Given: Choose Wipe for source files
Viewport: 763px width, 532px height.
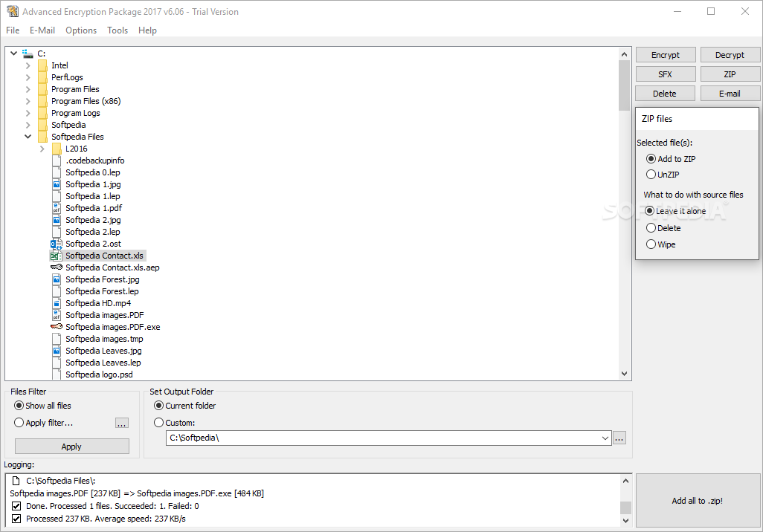Looking at the screenshot, I should tap(651, 244).
